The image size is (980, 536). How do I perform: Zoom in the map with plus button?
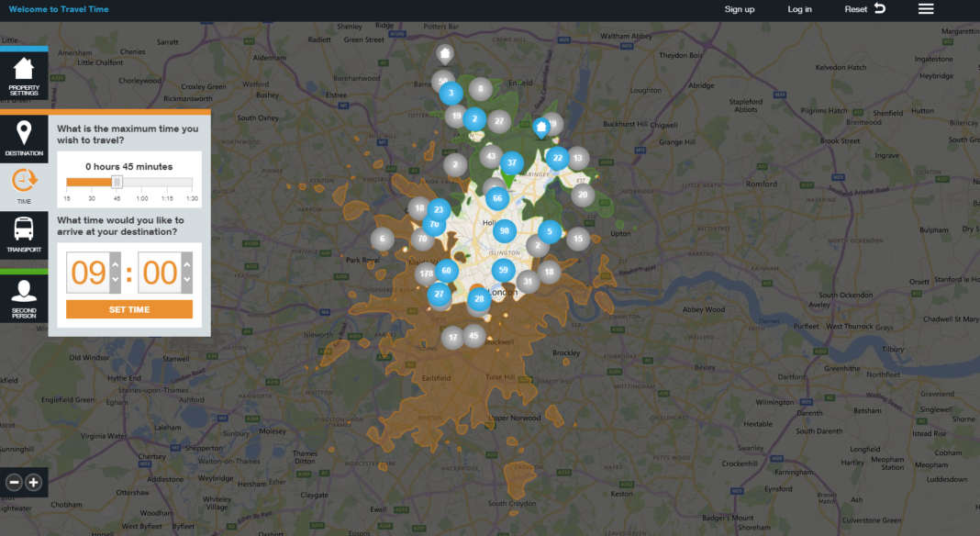point(34,482)
